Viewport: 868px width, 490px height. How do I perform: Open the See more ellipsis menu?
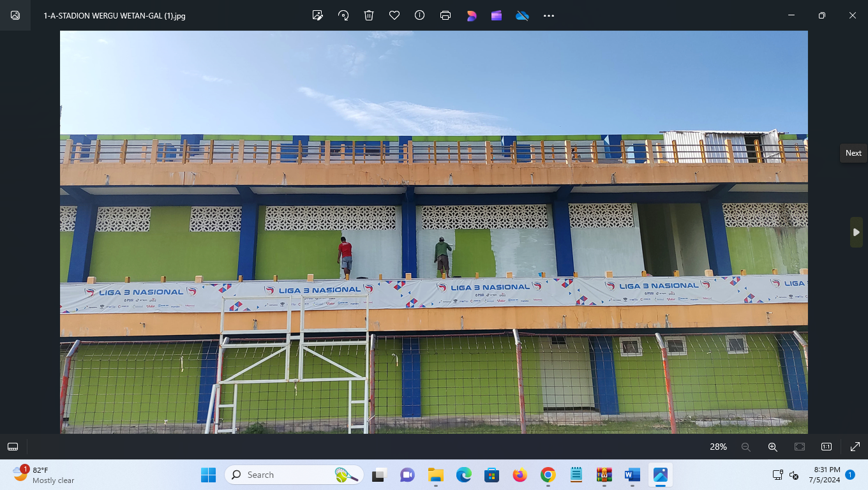pyautogui.click(x=549, y=15)
